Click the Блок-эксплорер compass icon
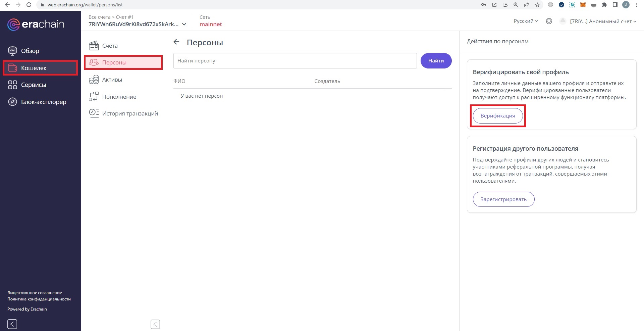This screenshot has height=331, width=644. [x=12, y=102]
